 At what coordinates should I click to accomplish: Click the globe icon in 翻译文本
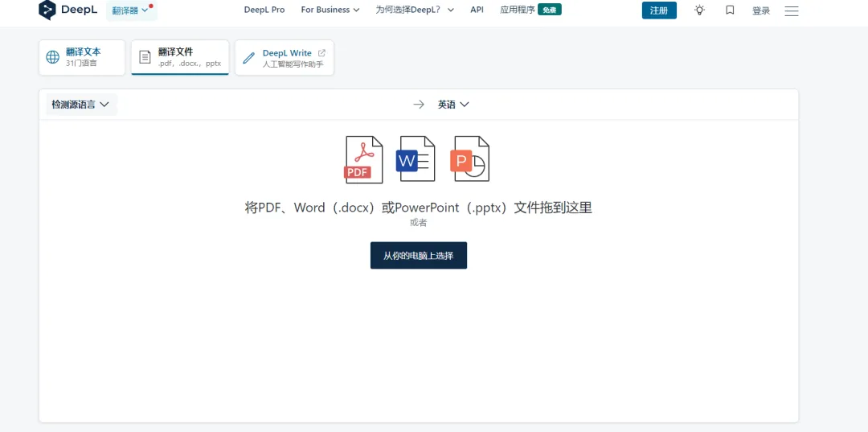click(52, 57)
